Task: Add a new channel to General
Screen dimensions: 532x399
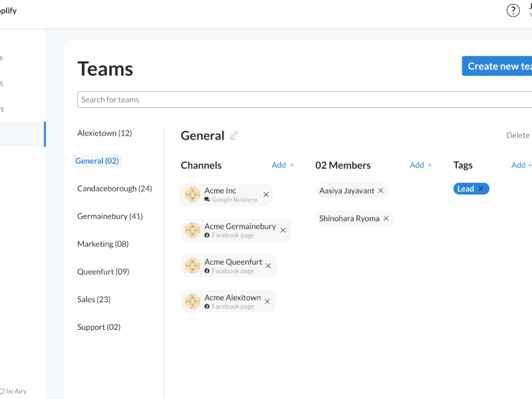Action: click(283, 165)
